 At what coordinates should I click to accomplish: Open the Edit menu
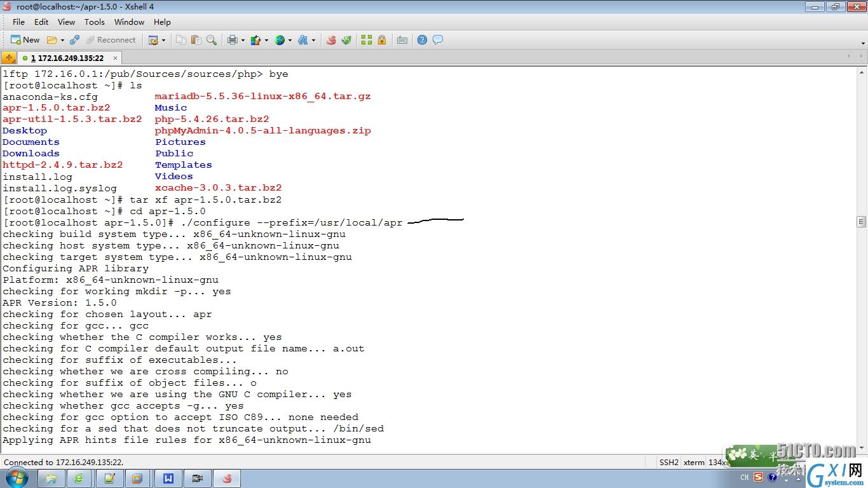coord(41,22)
